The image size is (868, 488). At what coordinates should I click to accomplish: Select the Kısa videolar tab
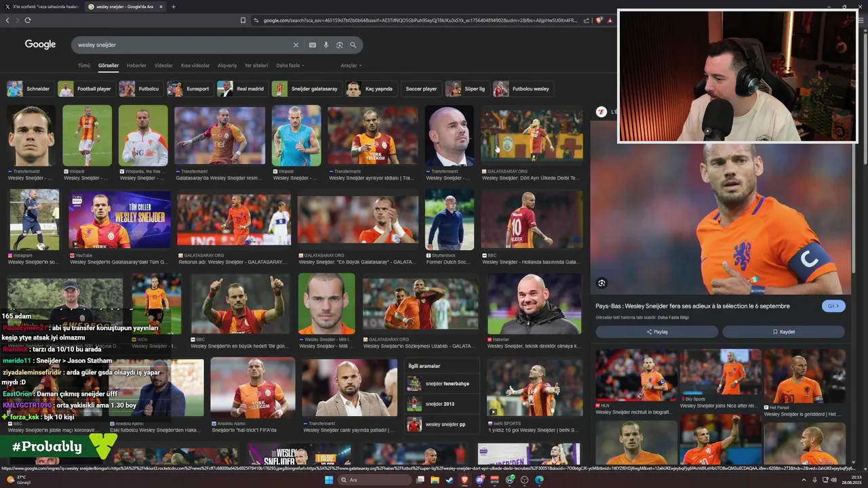tap(195, 66)
